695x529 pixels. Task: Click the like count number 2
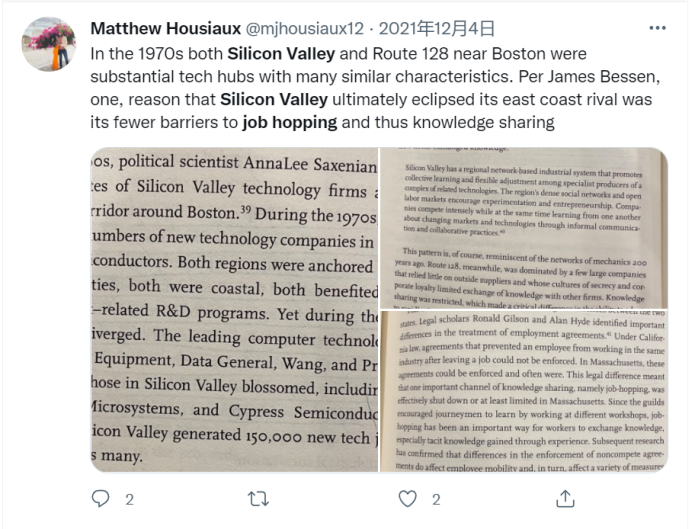click(x=438, y=498)
